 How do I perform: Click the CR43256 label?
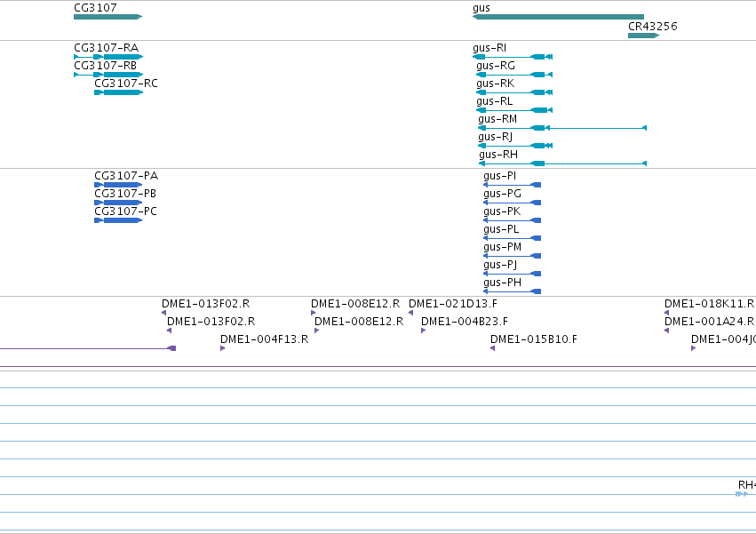coord(652,27)
